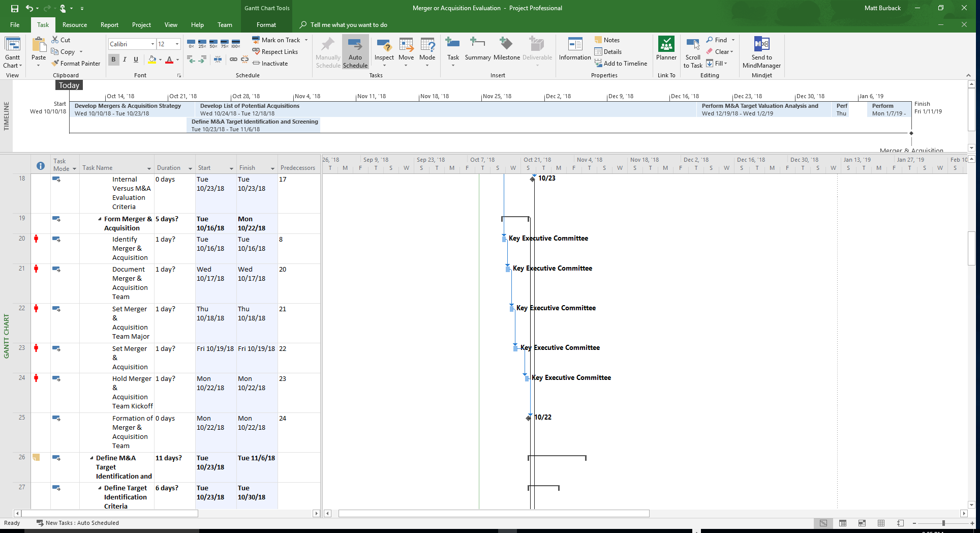Mark the task 100% complete

[x=235, y=43]
